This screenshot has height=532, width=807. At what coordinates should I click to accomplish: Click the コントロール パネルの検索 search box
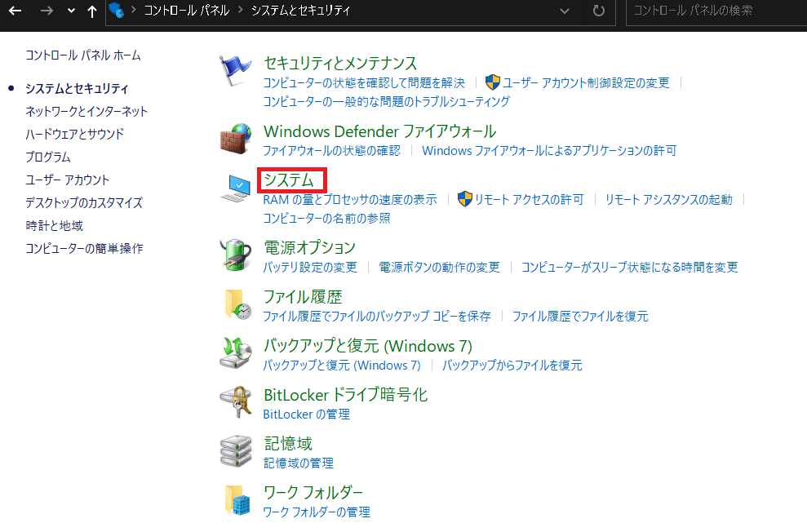[714, 11]
